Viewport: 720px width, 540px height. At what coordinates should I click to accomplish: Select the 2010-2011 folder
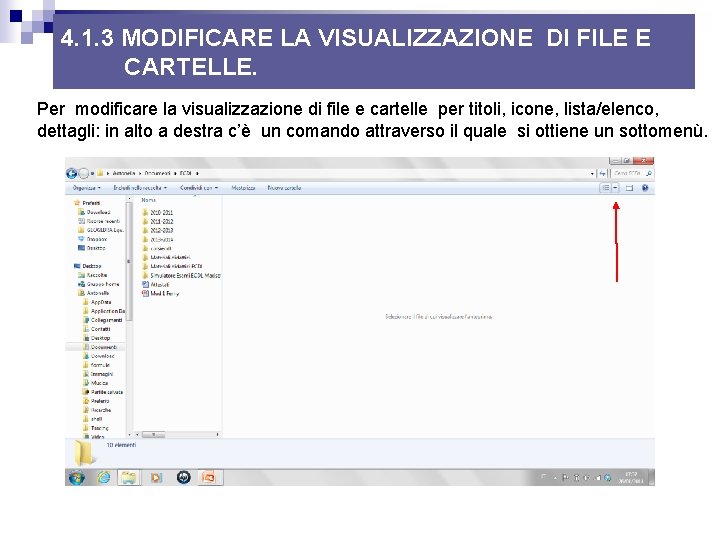[x=158, y=212]
